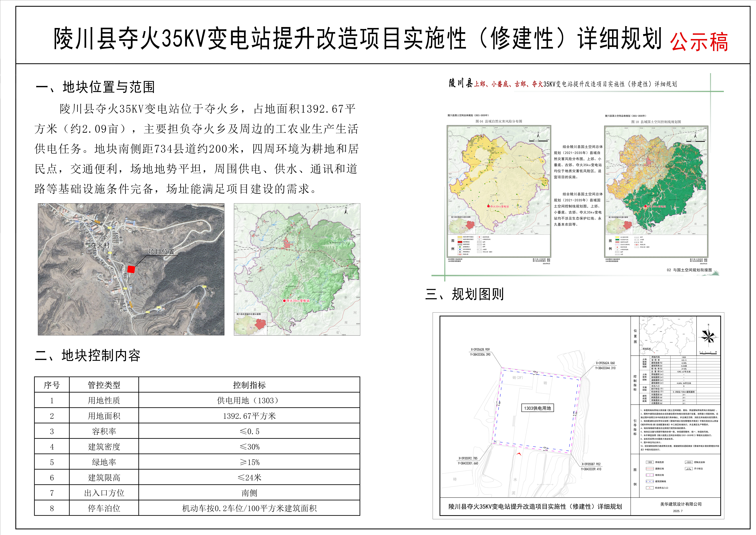Viewport: 756px width, 535px height.
Task: Click the ≤696.34平方米 building area value
Action: (684, 383)
